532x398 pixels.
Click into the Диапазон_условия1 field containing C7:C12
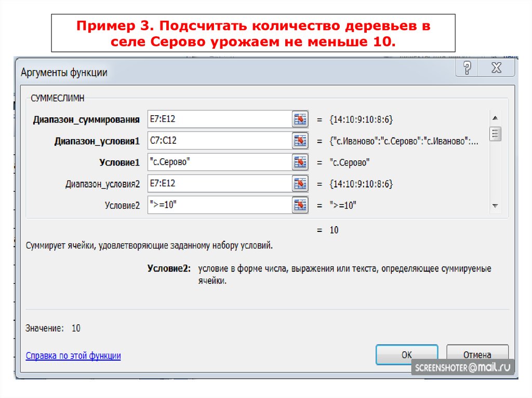(218, 141)
